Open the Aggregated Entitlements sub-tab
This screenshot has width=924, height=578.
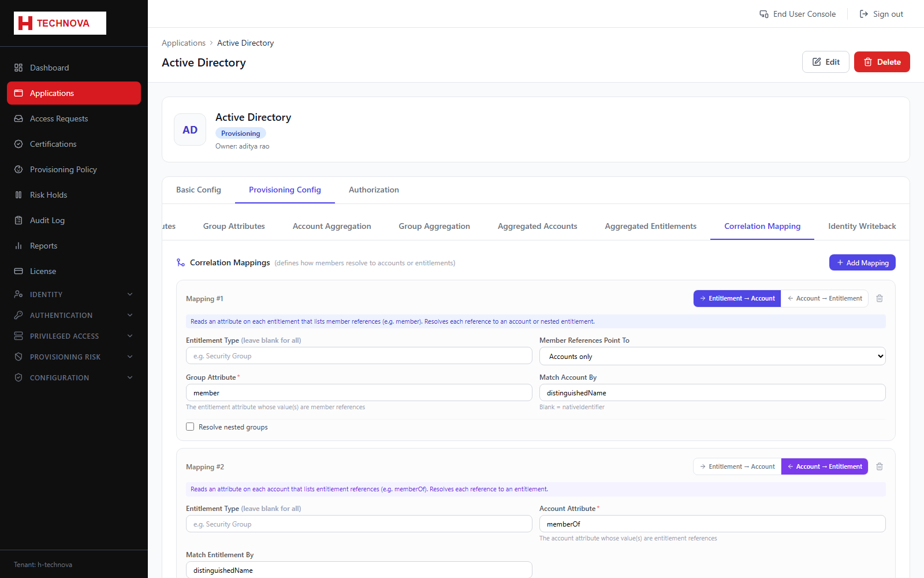pos(651,226)
